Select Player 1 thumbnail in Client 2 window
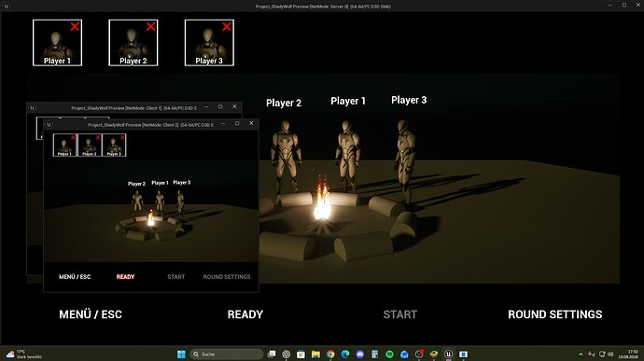The width and height of the screenshot is (644, 361). [x=64, y=145]
